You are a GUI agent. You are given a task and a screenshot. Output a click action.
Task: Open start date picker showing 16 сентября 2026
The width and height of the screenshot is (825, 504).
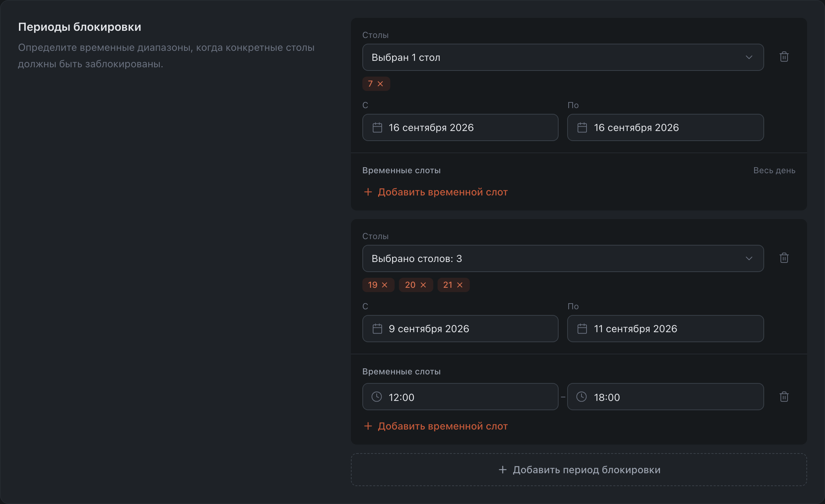pos(460,127)
